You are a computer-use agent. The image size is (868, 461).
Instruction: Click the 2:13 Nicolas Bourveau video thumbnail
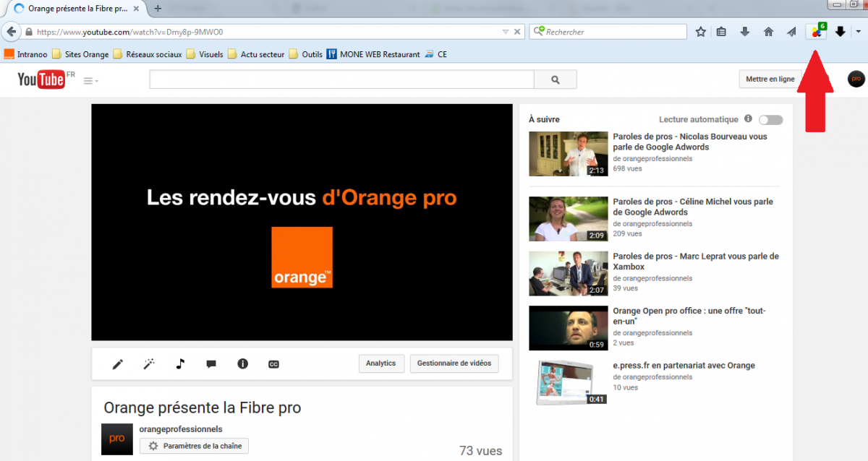[568, 153]
